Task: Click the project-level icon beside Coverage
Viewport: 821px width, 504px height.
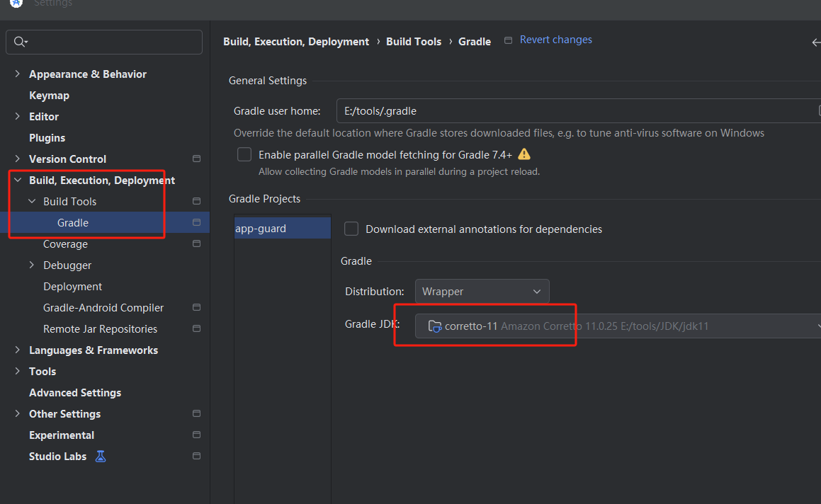Action: coord(196,244)
